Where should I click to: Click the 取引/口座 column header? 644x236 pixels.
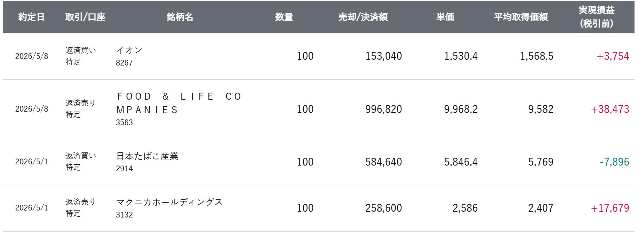click(85, 17)
